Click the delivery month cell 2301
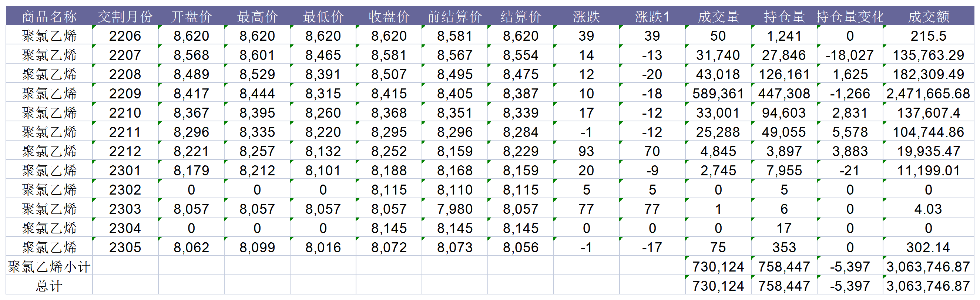Screen dimensions: 980x300 point(125,170)
